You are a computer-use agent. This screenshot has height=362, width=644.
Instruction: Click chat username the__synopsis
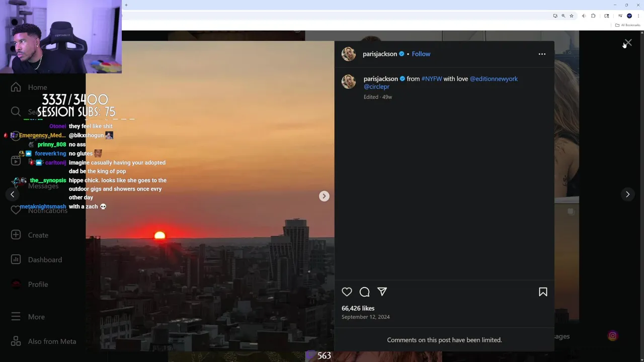(48, 180)
